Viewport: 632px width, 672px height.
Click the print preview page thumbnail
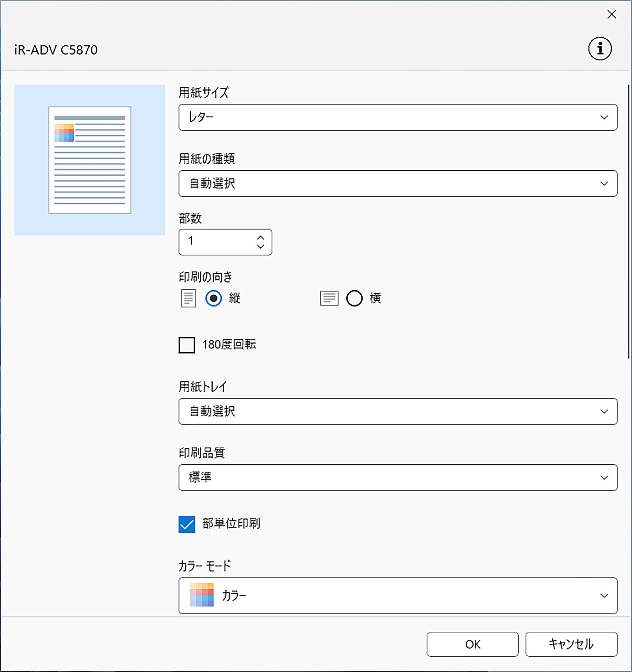click(x=90, y=160)
